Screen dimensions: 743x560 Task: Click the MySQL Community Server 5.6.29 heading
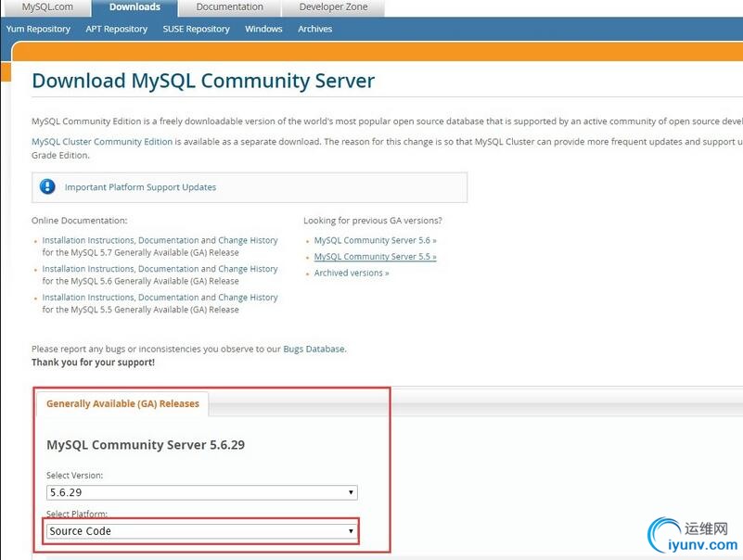click(x=146, y=445)
